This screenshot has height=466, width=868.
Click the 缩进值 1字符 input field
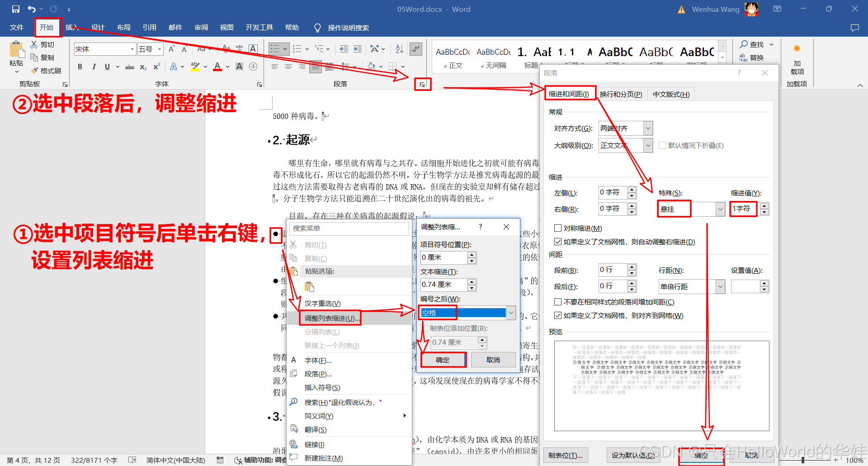(744, 209)
